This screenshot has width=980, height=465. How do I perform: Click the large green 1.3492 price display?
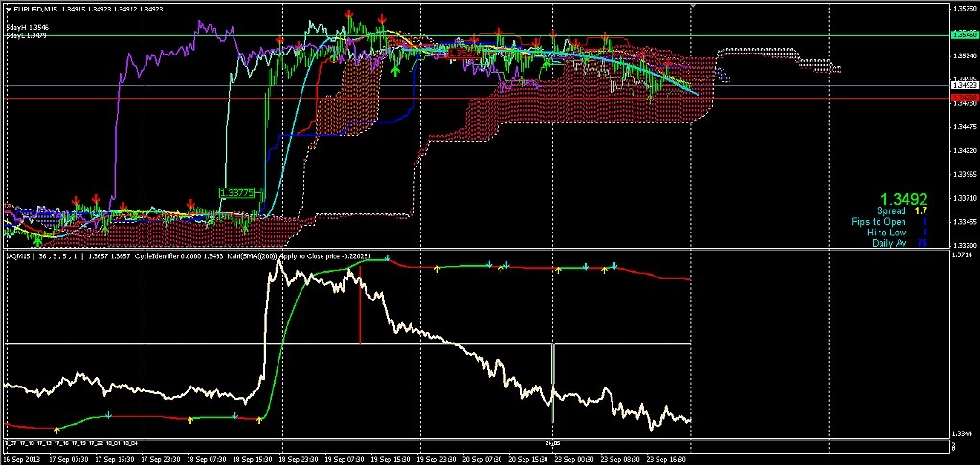pyautogui.click(x=902, y=198)
